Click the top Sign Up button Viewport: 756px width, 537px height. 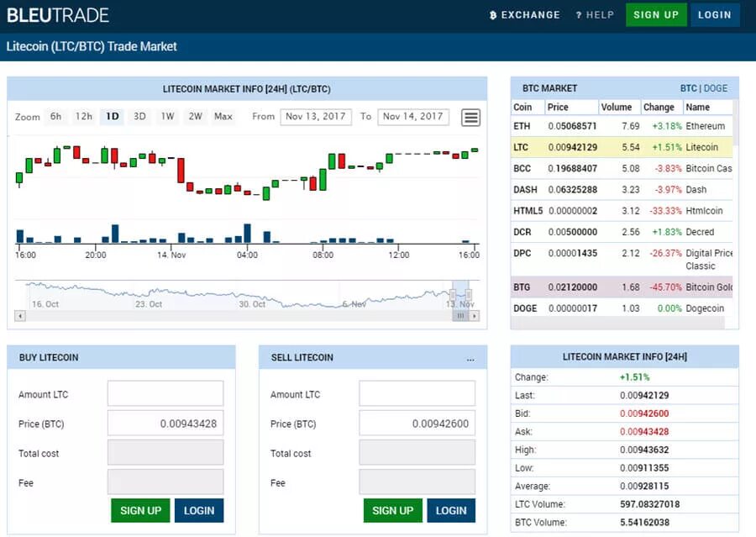(656, 15)
